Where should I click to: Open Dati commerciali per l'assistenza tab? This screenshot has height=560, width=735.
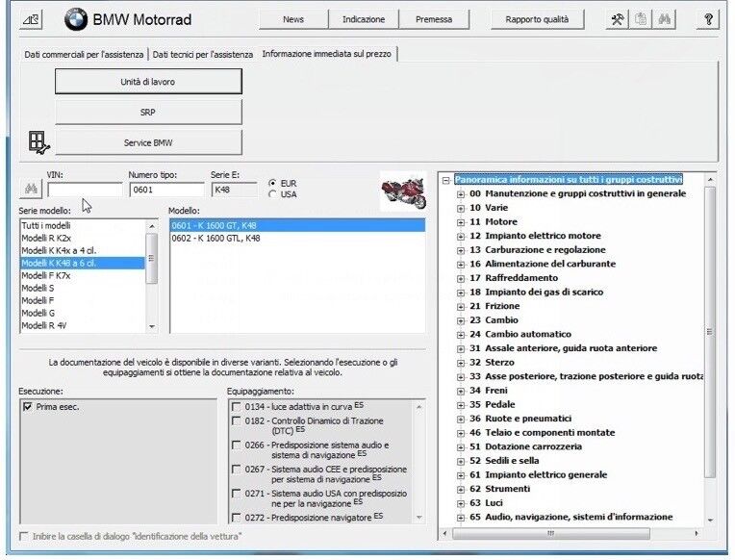pyautogui.click(x=84, y=55)
